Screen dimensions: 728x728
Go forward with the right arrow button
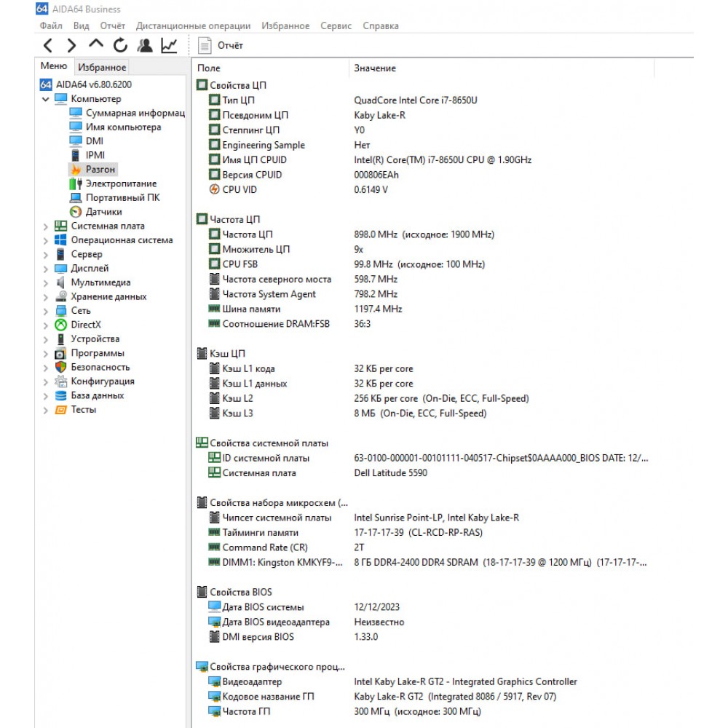click(x=71, y=45)
